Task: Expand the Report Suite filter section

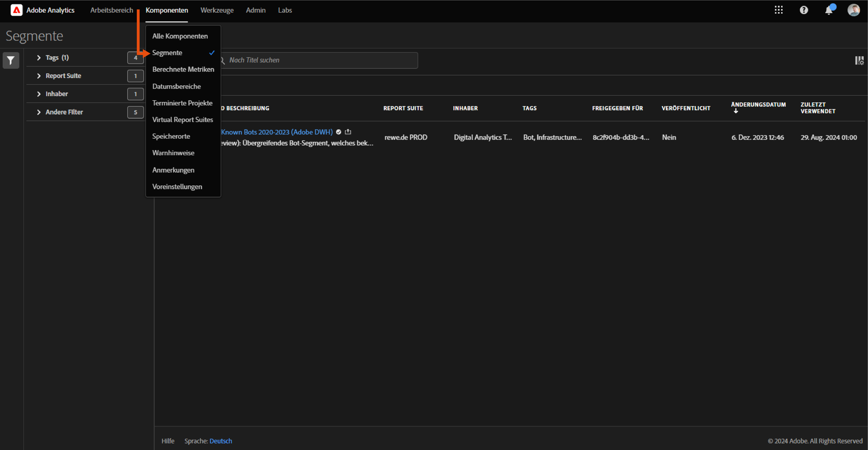Action: (39, 76)
